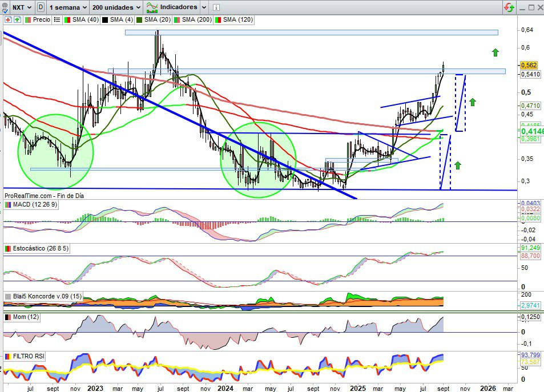Click the MACD histogram value 0,0080
The width and height of the screenshot is (544, 392).
[x=530, y=218]
